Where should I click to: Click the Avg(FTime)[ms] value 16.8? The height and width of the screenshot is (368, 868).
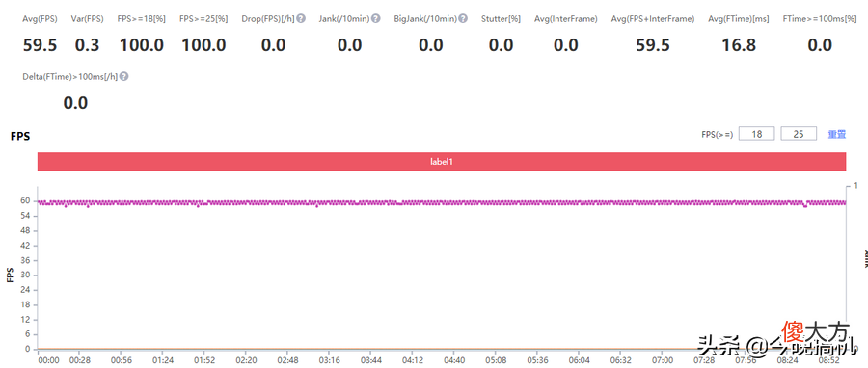[739, 45]
